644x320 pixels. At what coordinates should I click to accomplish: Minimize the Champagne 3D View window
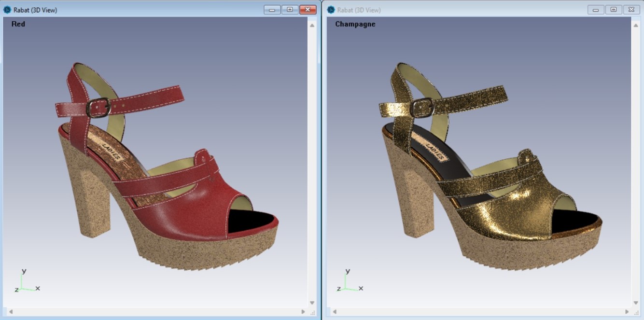pyautogui.click(x=595, y=9)
